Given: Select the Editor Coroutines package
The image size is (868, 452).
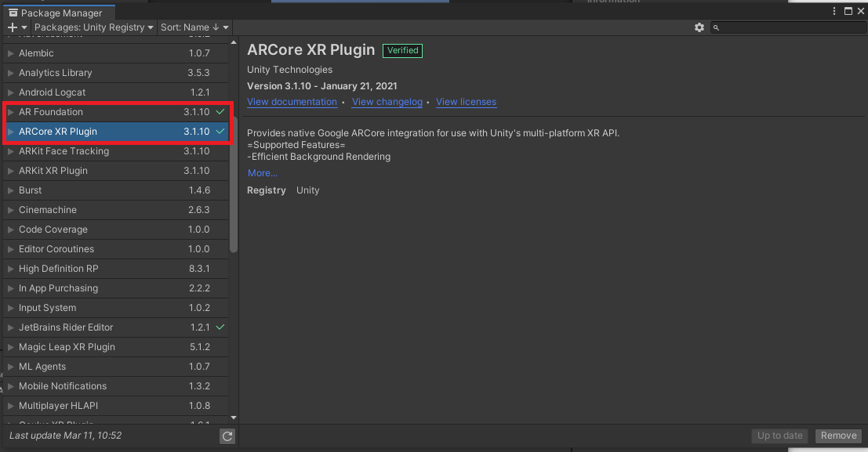Looking at the screenshot, I should pos(116,249).
